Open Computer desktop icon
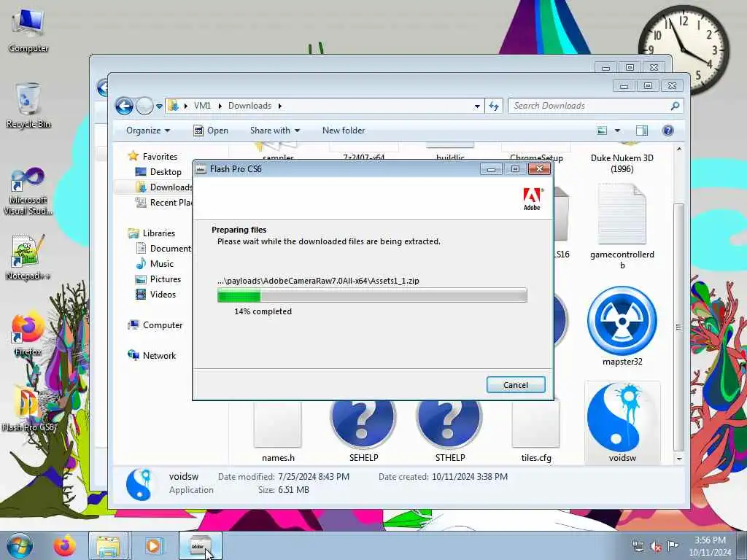Screen dimensions: 747x560 coord(28,30)
